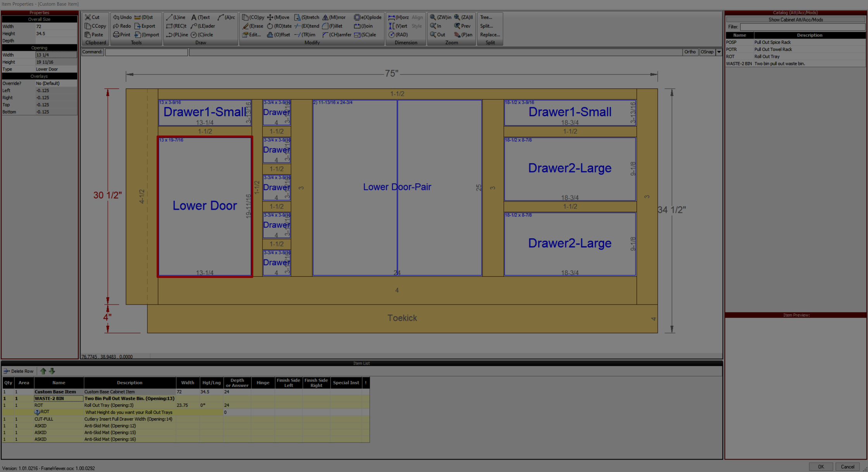Toggle the OSnap setting

tap(706, 52)
